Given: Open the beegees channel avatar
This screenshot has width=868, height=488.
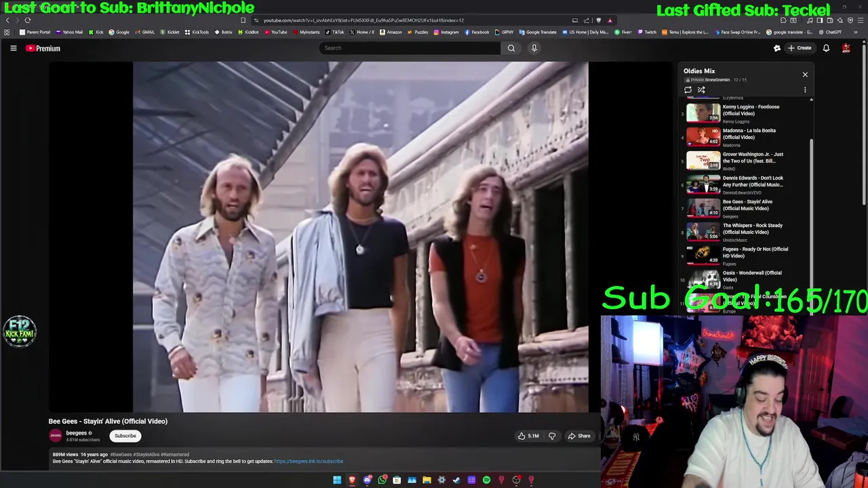Looking at the screenshot, I should pyautogui.click(x=56, y=436).
